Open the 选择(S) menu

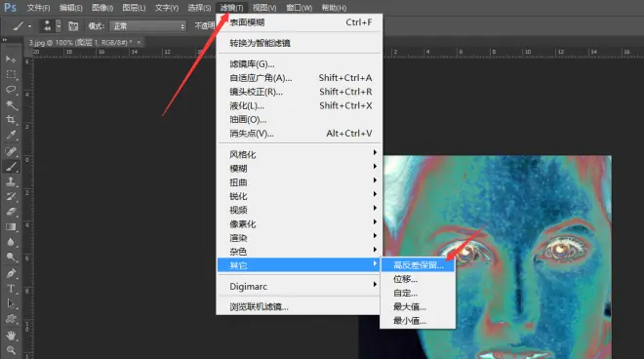199,8
